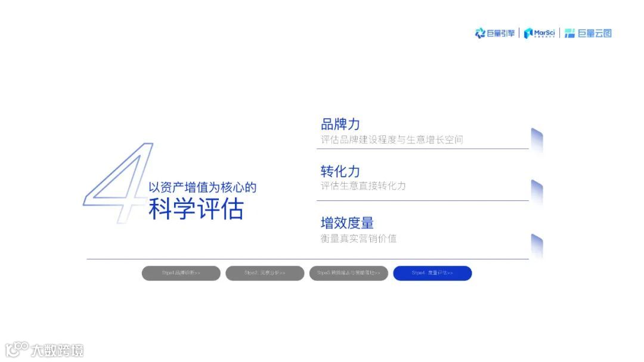The image size is (644, 362).
Task: Select the highlighted Step4 度量评估 button
Action: click(x=432, y=273)
